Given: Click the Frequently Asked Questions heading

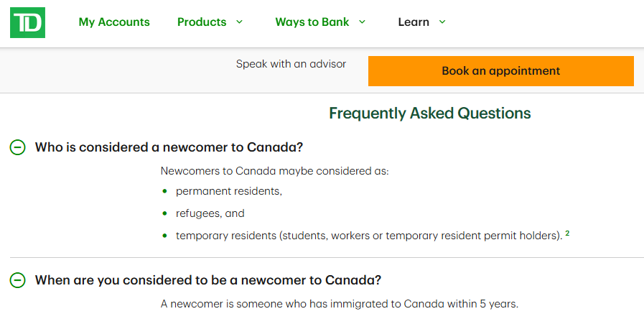Looking at the screenshot, I should click(429, 114).
